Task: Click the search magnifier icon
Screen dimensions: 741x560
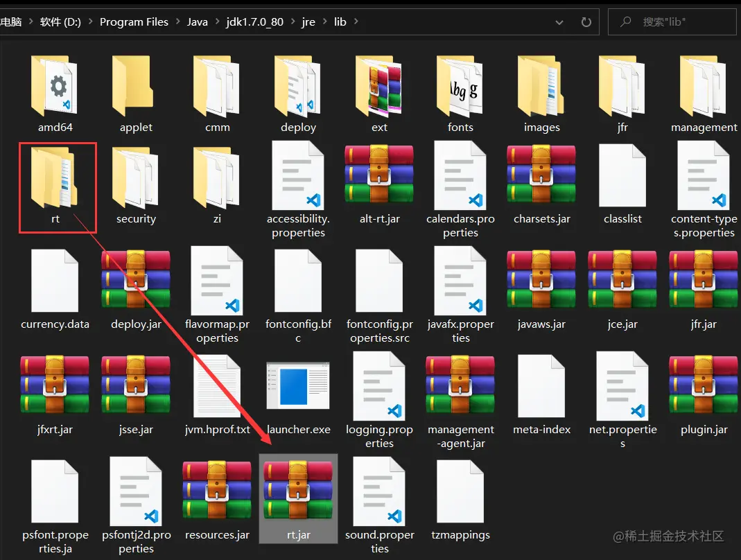Action: 626,21
